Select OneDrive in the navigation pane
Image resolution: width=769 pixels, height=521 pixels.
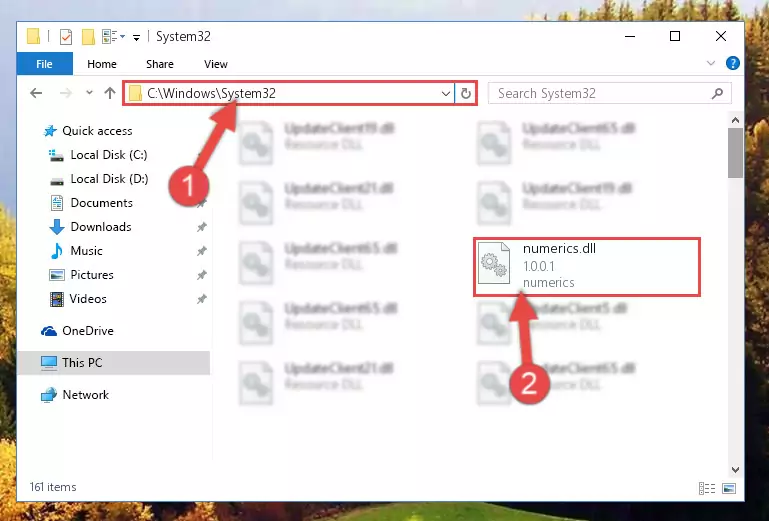click(88, 331)
